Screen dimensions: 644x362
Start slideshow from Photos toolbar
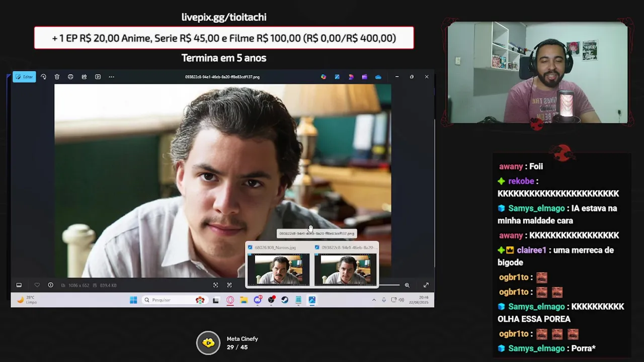point(98,77)
